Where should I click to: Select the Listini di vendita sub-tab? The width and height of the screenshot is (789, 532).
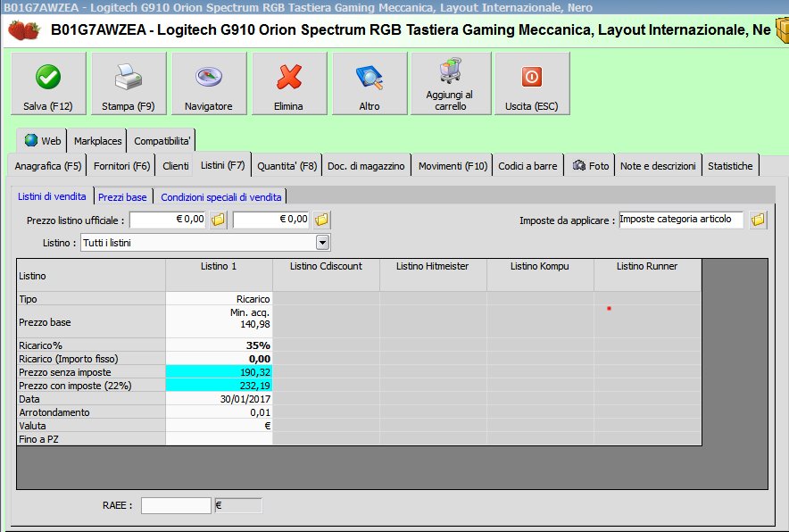coord(52,196)
